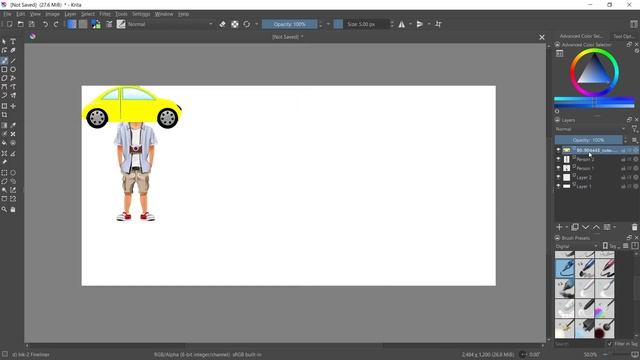Open the brush editor settings icon
The width and height of the screenshot is (640, 360).
click(x=109, y=24)
